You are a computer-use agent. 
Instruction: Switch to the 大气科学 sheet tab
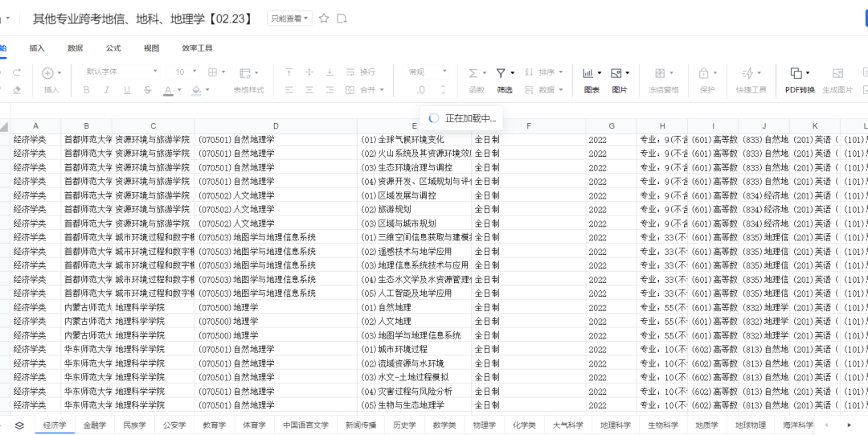[568, 425]
